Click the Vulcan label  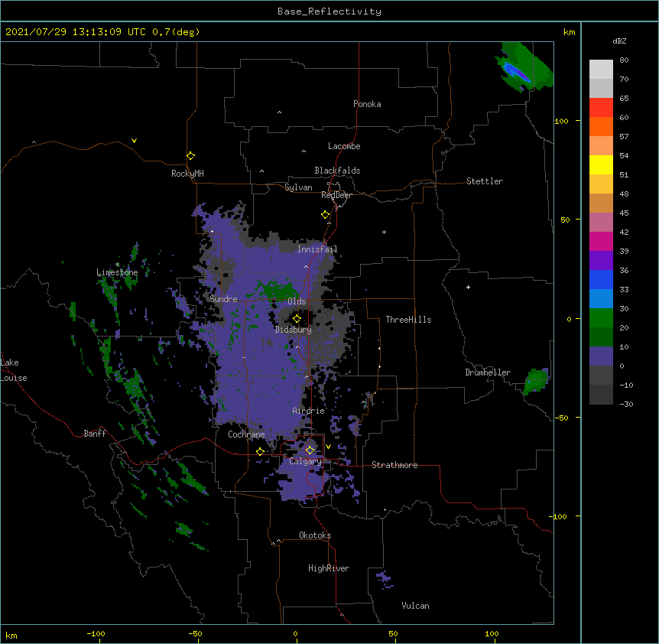(415, 606)
